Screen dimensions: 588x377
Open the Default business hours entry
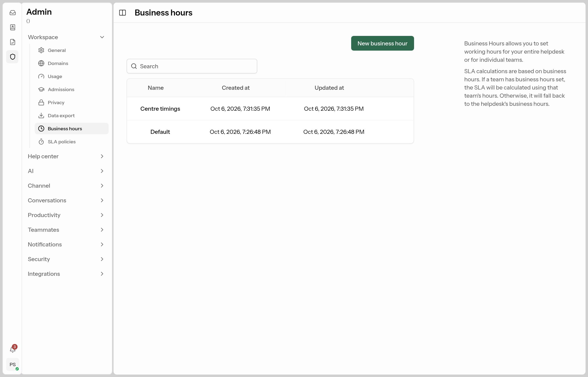pyautogui.click(x=160, y=132)
